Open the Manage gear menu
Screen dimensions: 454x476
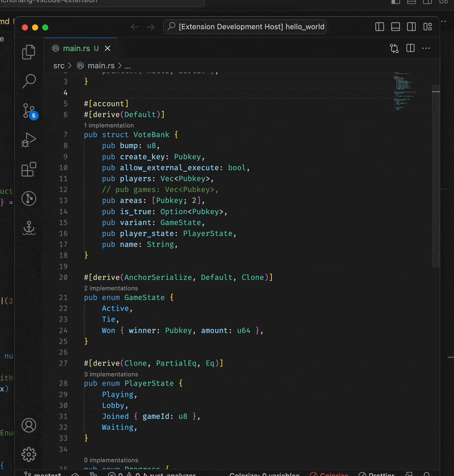[x=29, y=455]
